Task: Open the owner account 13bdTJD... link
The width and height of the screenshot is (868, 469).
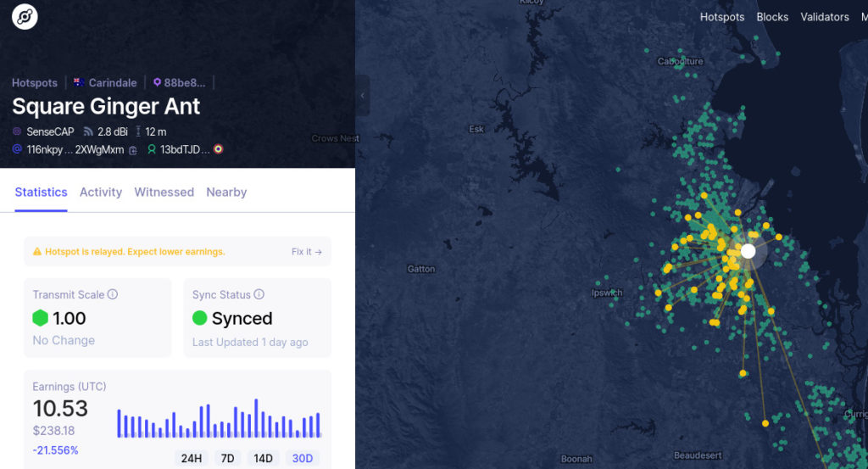Action: click(184, 149)
